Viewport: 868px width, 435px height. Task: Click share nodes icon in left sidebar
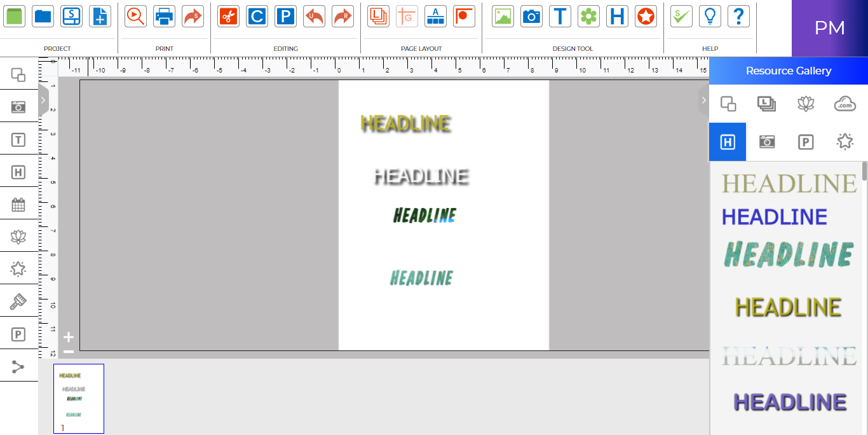pyautogui.click(x=18, y=366)
